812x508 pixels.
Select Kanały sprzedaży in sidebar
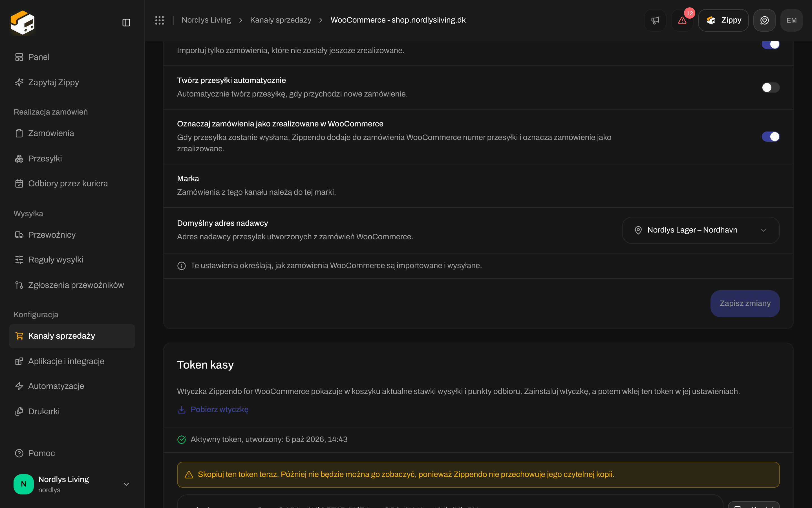[72, 336]
